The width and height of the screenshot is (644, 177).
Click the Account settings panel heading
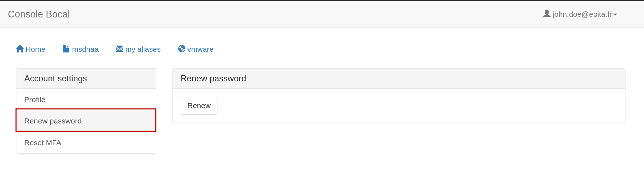56,79
